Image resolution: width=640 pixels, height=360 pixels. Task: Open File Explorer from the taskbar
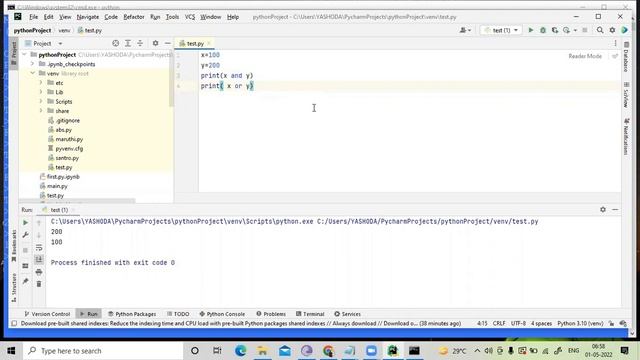click(262, 351)
